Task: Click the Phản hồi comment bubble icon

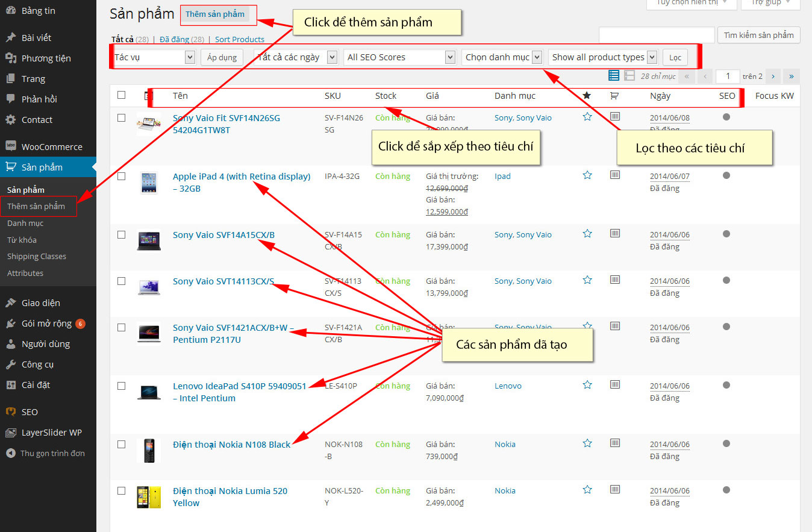Action: [x=11, y=99]
